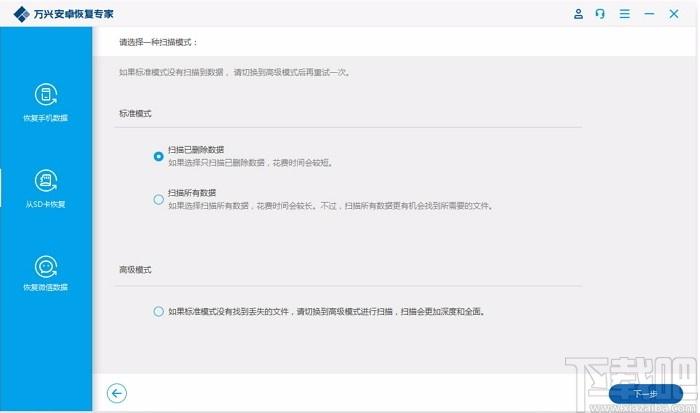Choose 扫描已删除数据 radio option
This screenshot has height=413, width=700.
click(x=158, y=156)
